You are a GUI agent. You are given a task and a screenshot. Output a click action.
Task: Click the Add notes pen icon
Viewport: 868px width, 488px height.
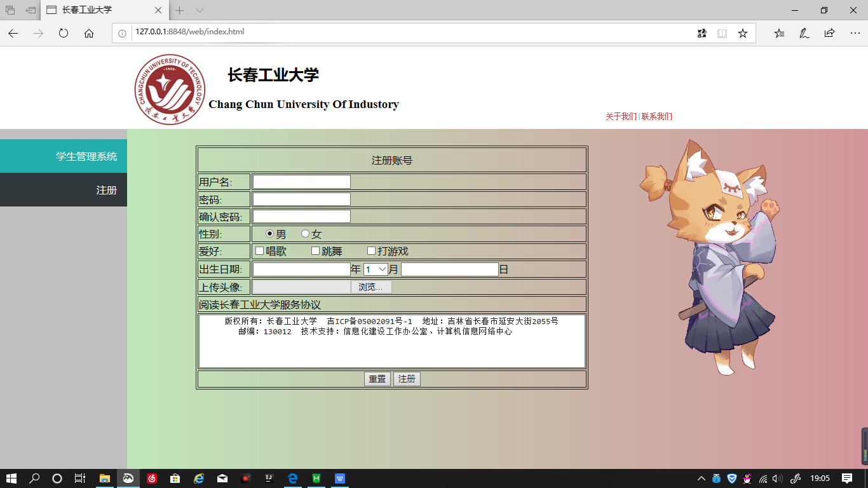pos(804,33)
